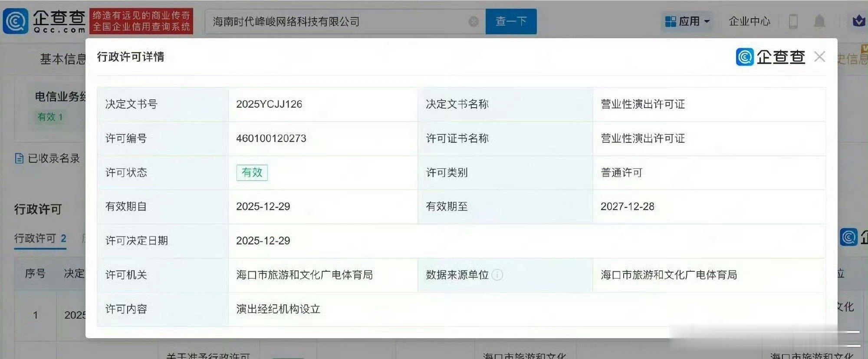The image size is (868, 359).
Task: Click the 普通许可 value
Action: 621,173
